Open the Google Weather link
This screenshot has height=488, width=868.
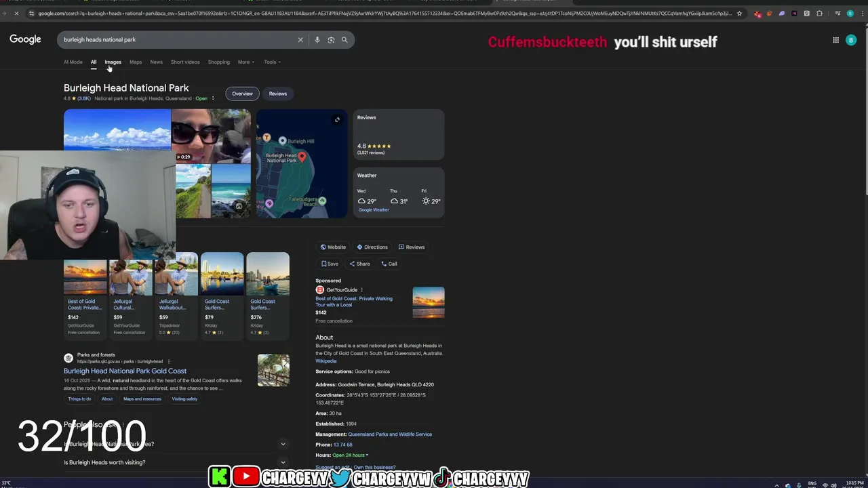pyautogui.click(x=374, y=210)
